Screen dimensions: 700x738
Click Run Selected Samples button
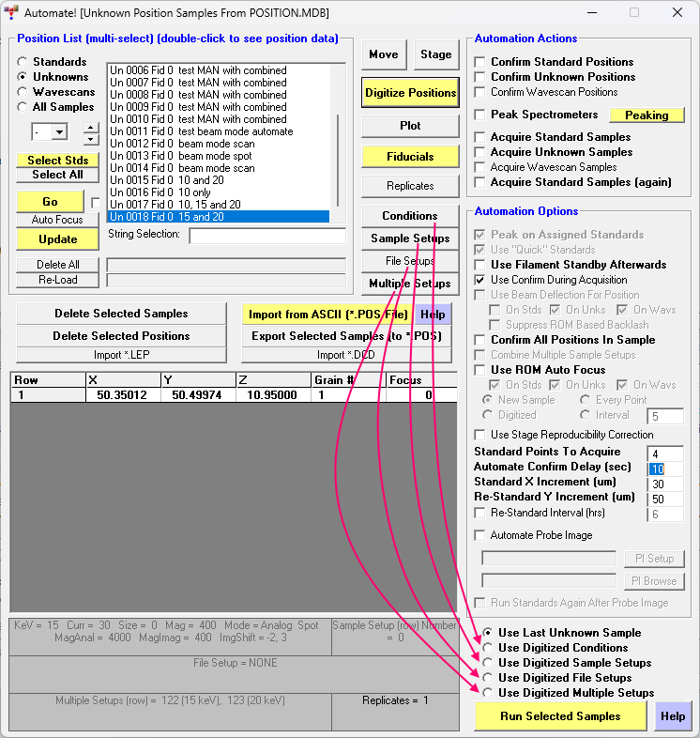tap(560, 716)
